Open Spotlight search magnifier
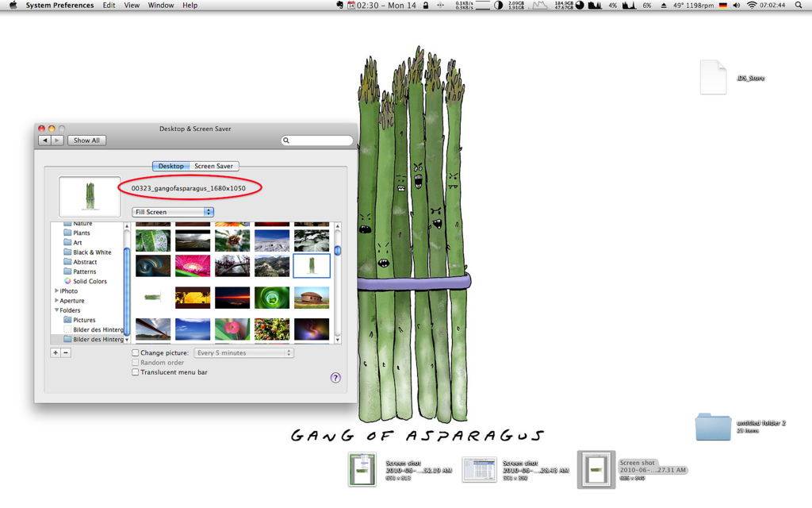This screenshot has height=508, width=812. coord(799,6)
